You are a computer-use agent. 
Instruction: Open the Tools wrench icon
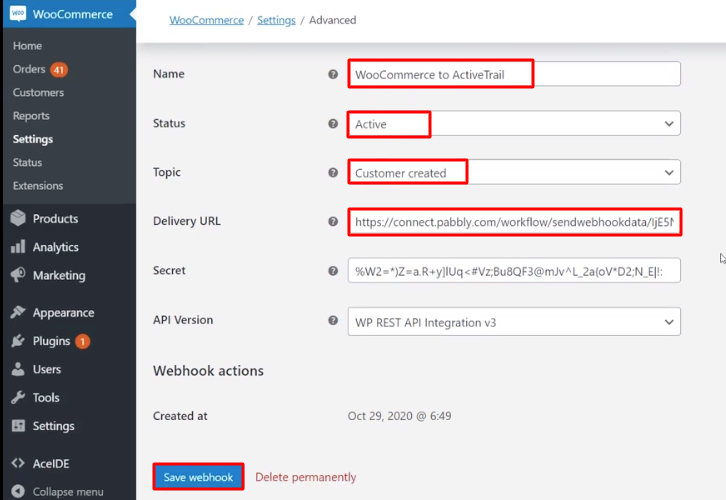click(x=18, y=397)
